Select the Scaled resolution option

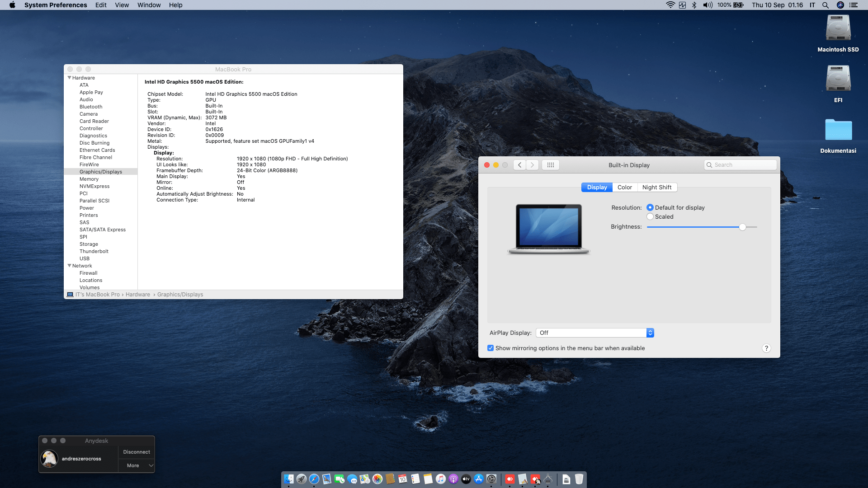650,216
